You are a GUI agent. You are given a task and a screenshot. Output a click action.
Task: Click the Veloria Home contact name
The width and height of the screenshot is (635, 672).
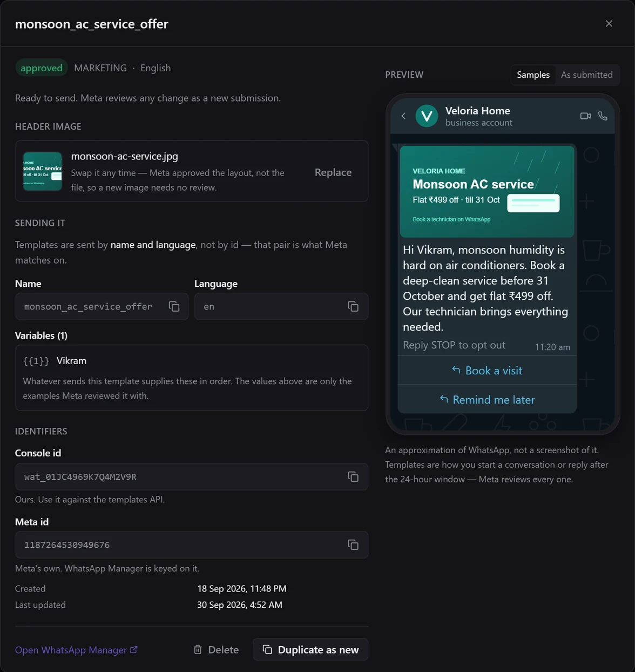(477, 111)
